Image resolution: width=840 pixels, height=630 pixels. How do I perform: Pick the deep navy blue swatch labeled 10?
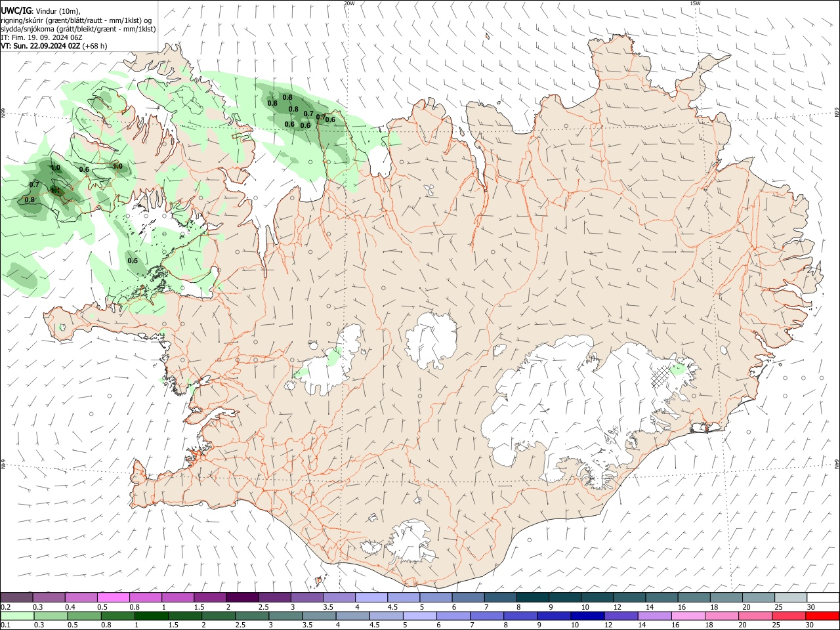pos(587,616)
